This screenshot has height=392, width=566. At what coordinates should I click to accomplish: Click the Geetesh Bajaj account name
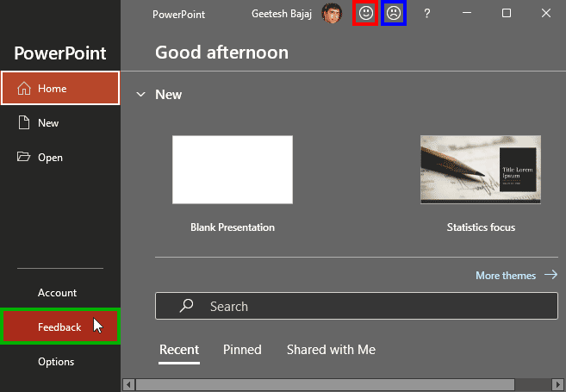point(281,14)
